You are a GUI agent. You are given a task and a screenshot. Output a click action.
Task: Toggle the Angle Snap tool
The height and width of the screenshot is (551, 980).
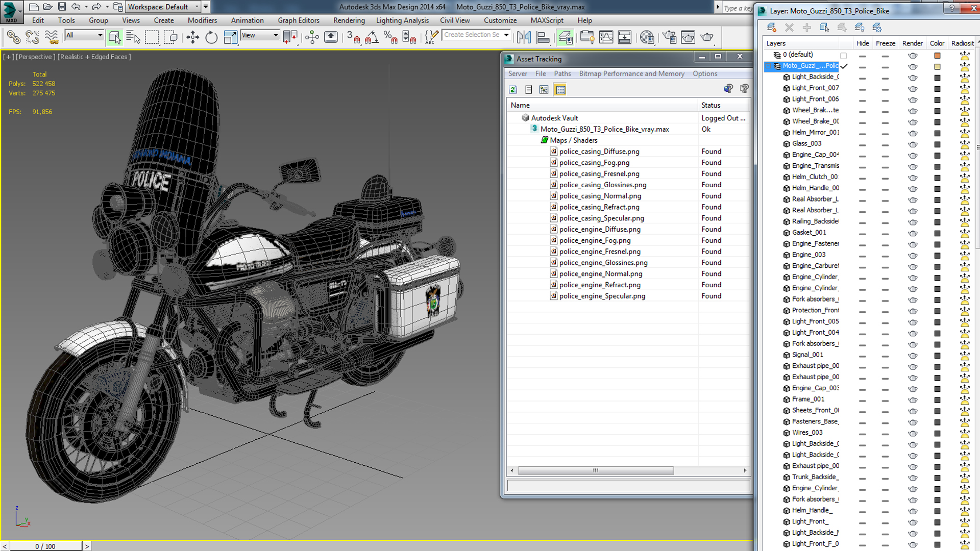pyautogui.click(x=372, y=37)
